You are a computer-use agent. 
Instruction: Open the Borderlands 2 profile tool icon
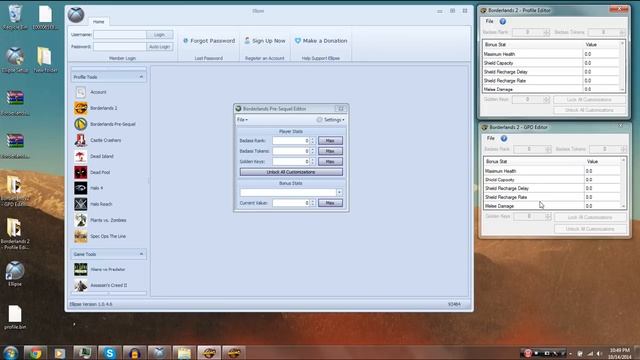(x=80, y=108)
